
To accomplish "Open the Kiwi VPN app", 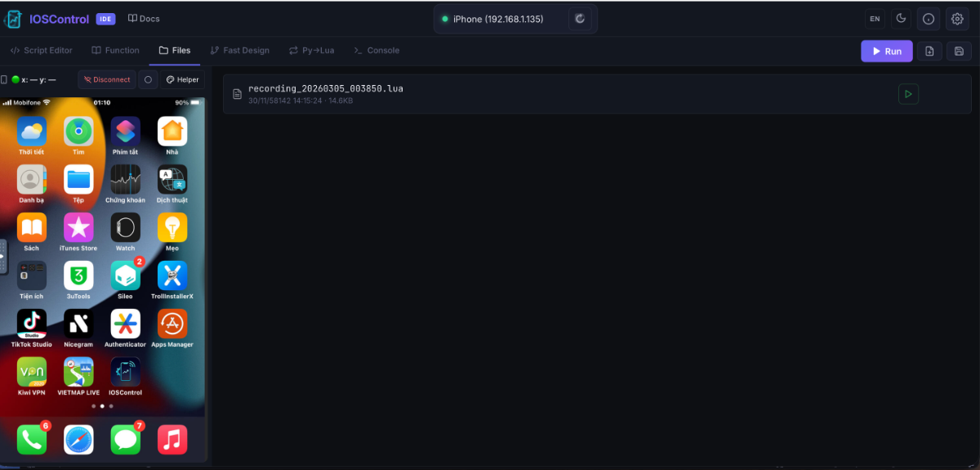I will (x=31, y=372).
